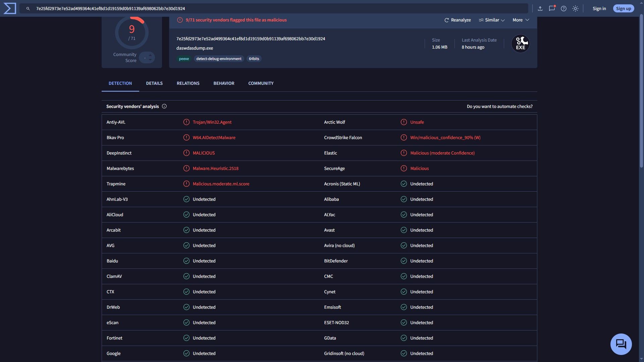Viewport: 644px width, 362px height.
Task: Expand the Similar dropdown
Action: click(x=492, y=20)
